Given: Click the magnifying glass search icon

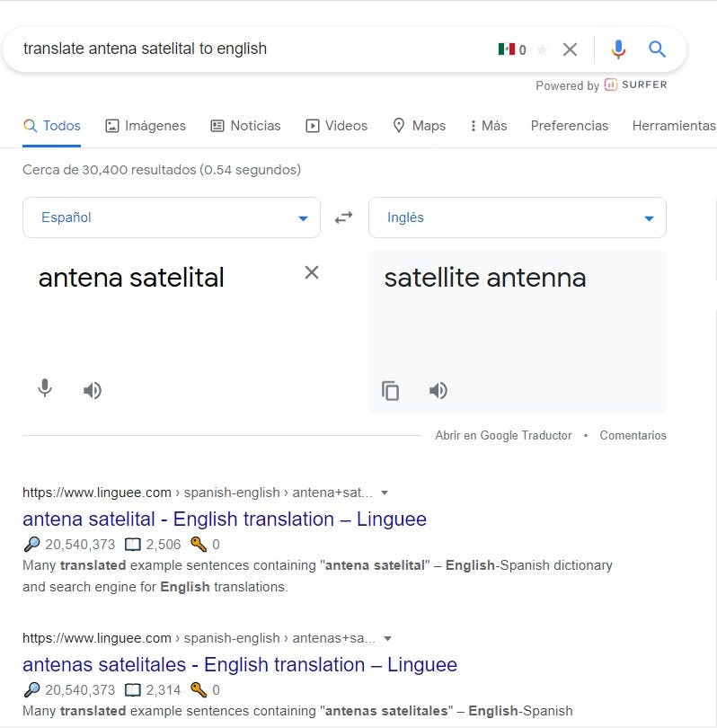Looking at the screenshot, I should [657, 49].
